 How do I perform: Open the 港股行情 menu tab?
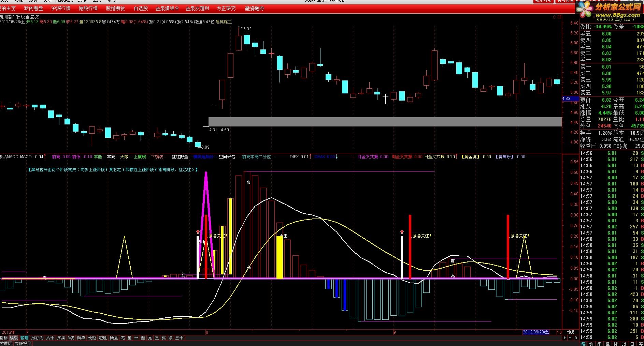tap(88, 8)
